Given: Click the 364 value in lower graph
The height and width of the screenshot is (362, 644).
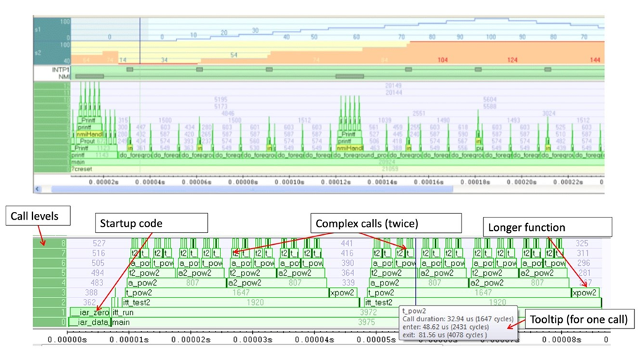Looking at the screenshot, I should click(x=348, y=273).
